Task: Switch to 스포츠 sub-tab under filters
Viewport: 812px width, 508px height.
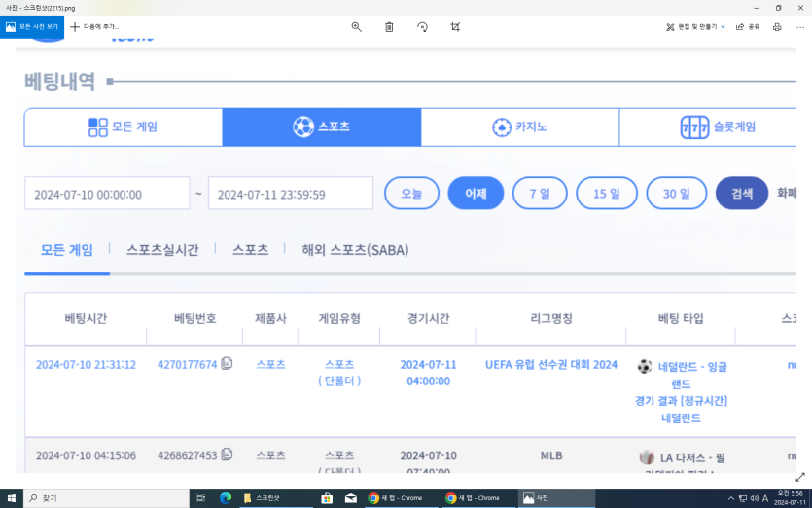Action: tap(250, 250)
